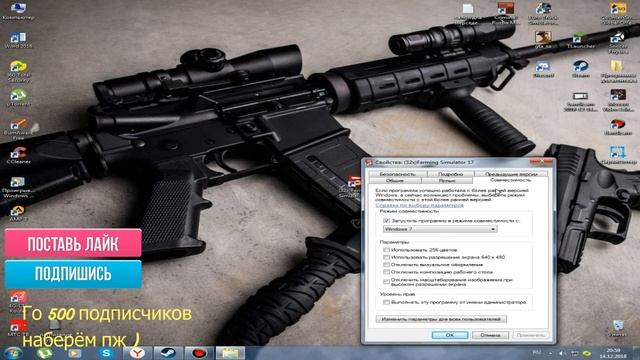Open the file explorer taskbar button
The width and height of the screenshot is (640, 360).
click(x=230, y=353)
